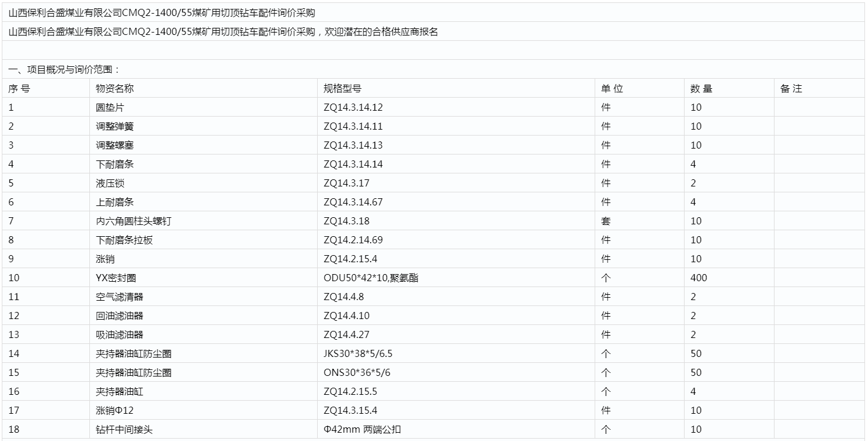This screenshot has width=868, height=441.
Task: Click the spec ZQ14.3.14.13
Action: coord(353,146)
